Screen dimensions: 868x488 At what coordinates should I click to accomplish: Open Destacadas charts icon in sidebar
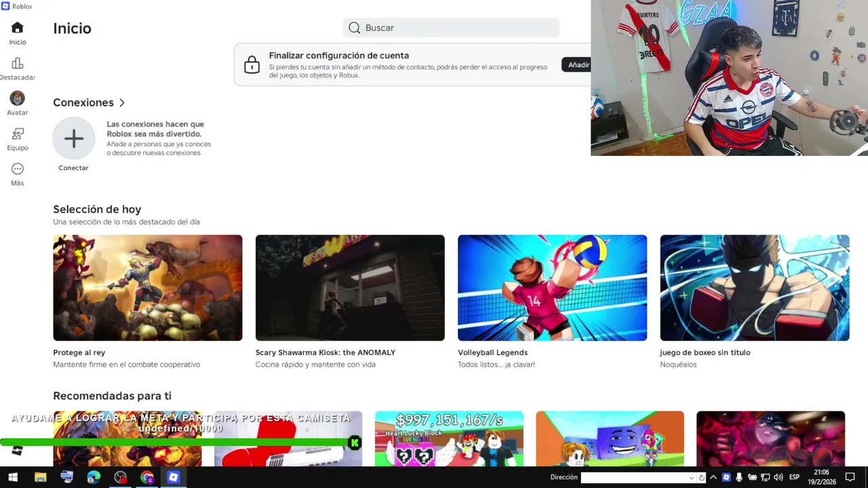click(x=18, y=63)
